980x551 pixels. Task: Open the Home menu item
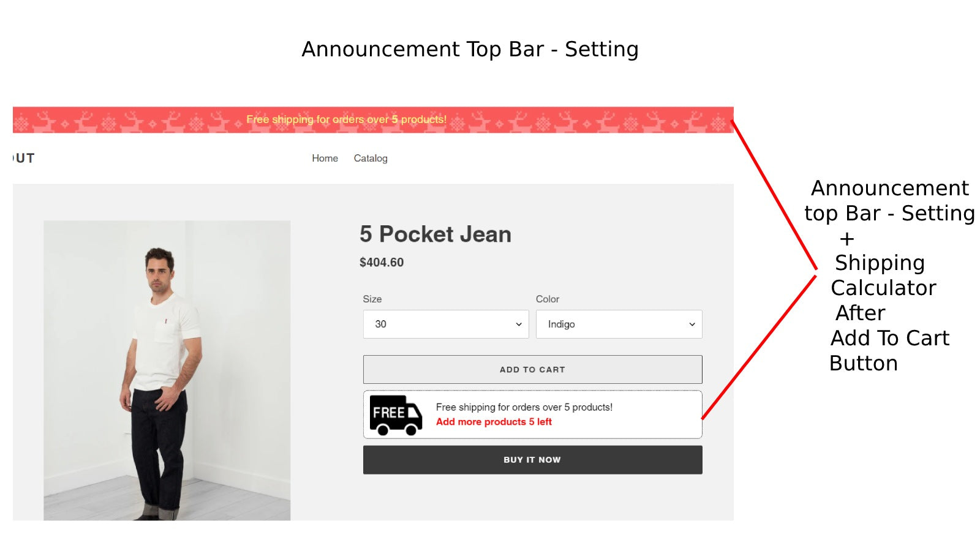pyautogui.click(x=325, y=158)
